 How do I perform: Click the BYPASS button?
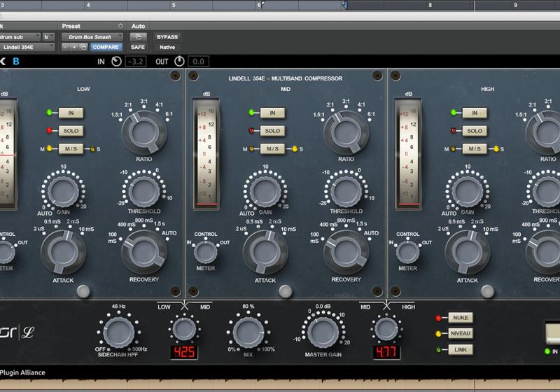coord(167,37)
